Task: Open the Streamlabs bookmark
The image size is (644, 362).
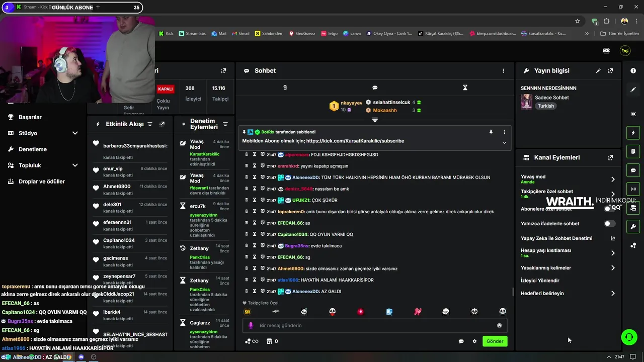Action: point(192,34)
